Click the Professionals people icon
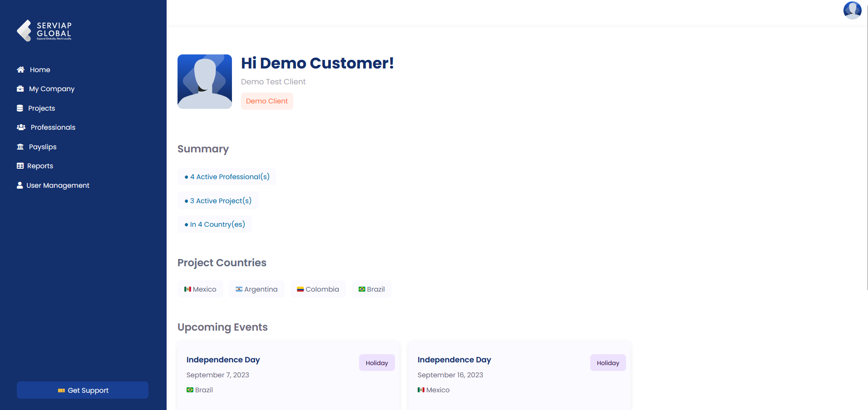Screen dimensions: 868x410 pyautogui.click(x=21, y=127)
